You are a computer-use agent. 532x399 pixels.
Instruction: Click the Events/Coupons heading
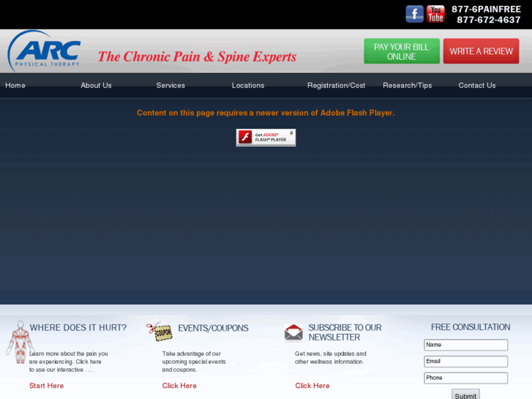pos(213,328)
